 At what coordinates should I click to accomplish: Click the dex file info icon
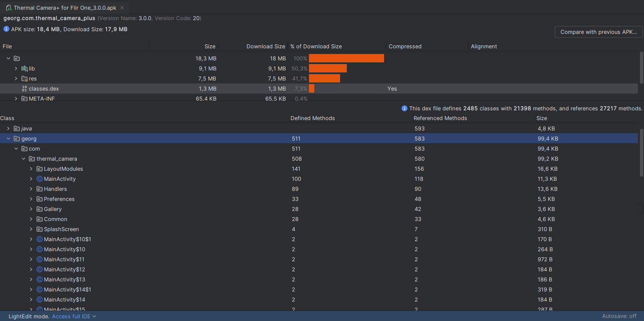tap(404, 108)
